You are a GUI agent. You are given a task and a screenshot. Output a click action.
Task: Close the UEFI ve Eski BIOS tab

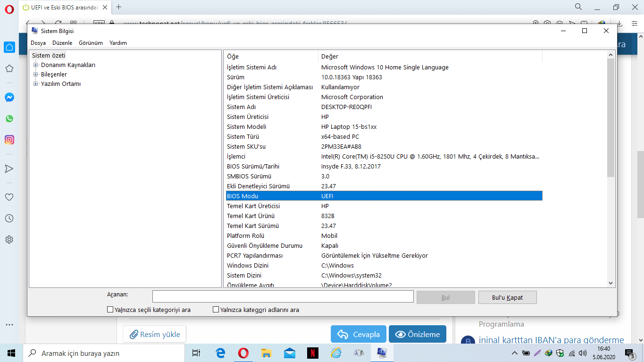(x=104, y=7)
